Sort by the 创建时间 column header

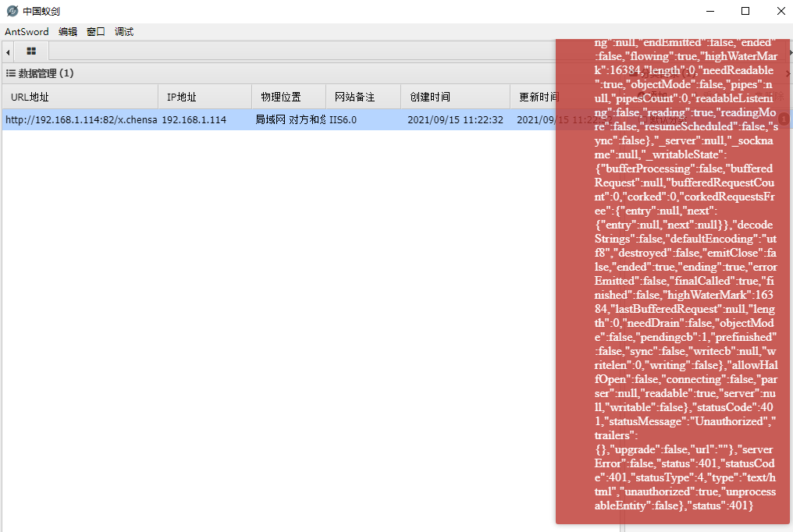click(455, 97)
